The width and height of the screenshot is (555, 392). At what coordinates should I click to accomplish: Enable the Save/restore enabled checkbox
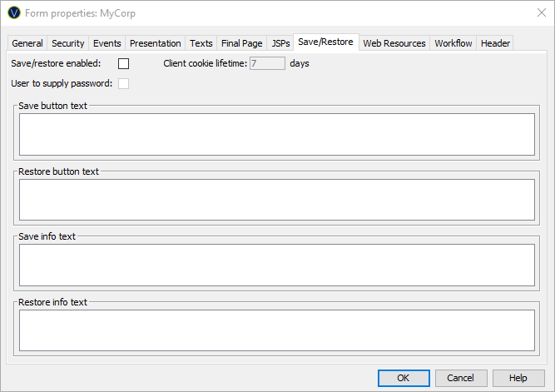pos(124,63)
